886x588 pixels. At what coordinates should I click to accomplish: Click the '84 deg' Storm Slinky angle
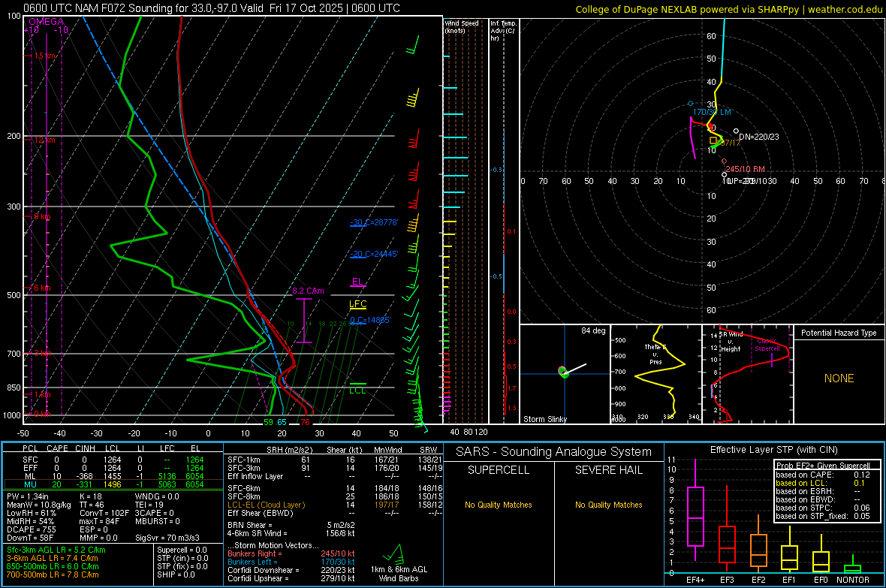pos(593,330)
